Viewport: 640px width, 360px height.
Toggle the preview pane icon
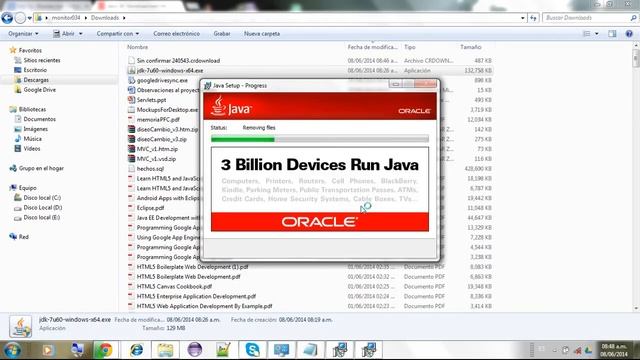(612, 33)
